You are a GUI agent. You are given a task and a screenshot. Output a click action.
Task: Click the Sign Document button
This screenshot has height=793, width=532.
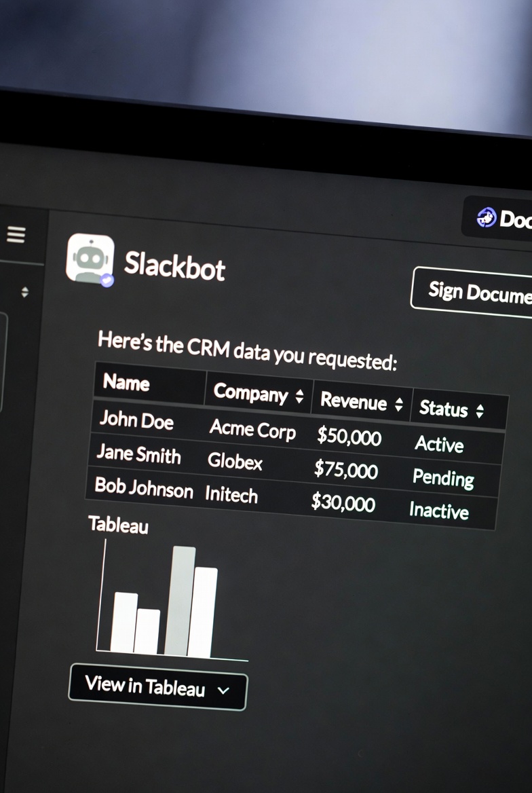(473, 293)
